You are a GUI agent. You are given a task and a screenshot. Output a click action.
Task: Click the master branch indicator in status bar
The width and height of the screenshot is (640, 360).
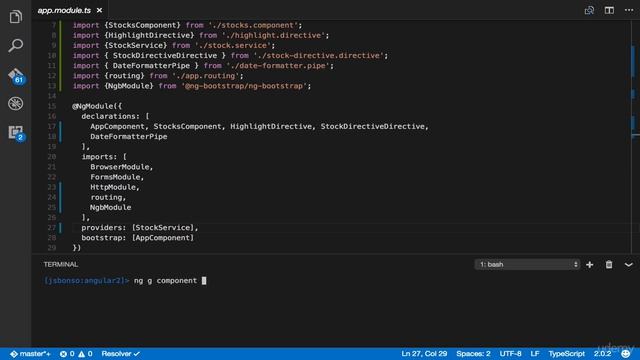tap(31, 354)
